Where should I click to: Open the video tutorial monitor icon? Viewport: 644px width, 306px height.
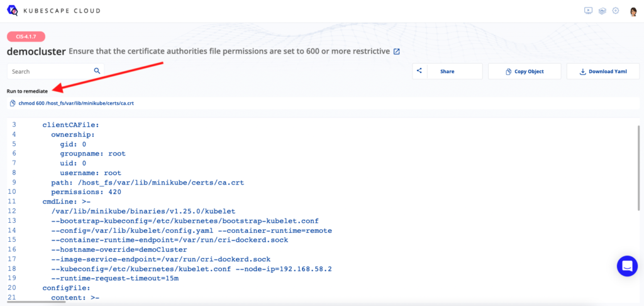pyautogui.click(x=588, y=11)
